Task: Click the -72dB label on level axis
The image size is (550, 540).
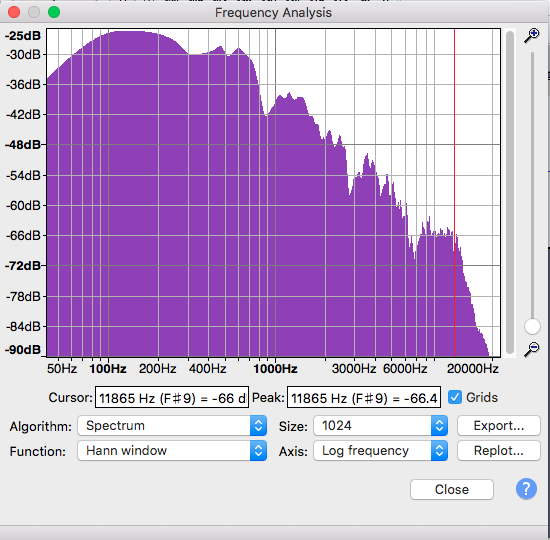Action: [x=23, y=266]
